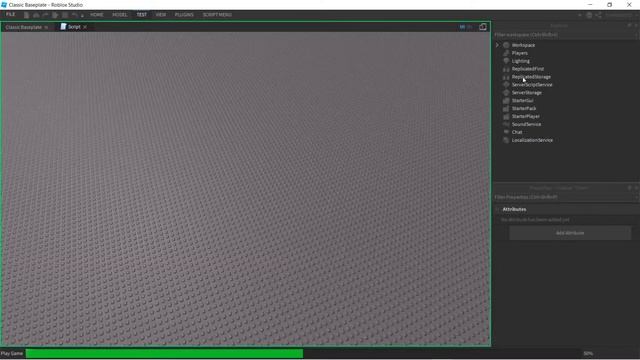Switch to the Script document tab
640x360 pixels.
pyautogui.click(x=74, y=27)
